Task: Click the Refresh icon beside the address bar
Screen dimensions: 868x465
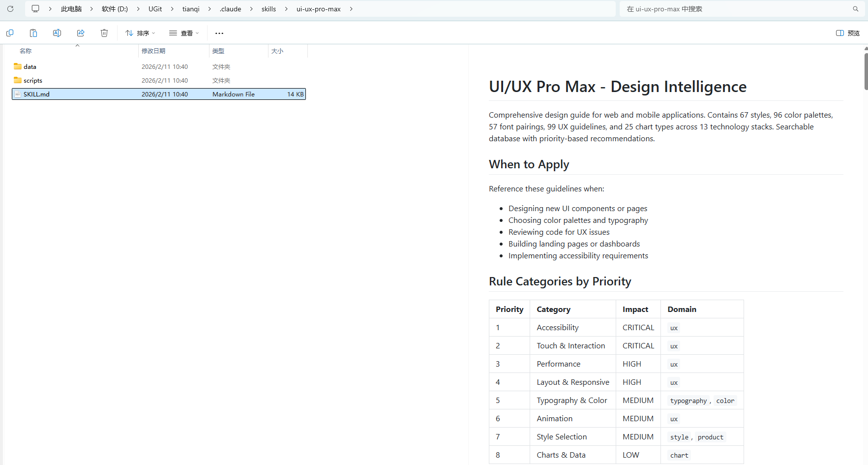Action: (x=10, y=9)
